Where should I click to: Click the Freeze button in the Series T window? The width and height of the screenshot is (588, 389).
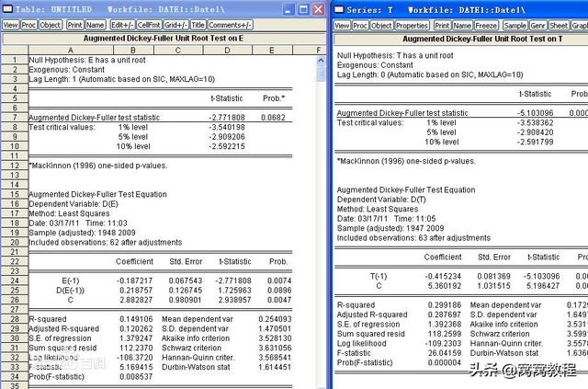485,25
